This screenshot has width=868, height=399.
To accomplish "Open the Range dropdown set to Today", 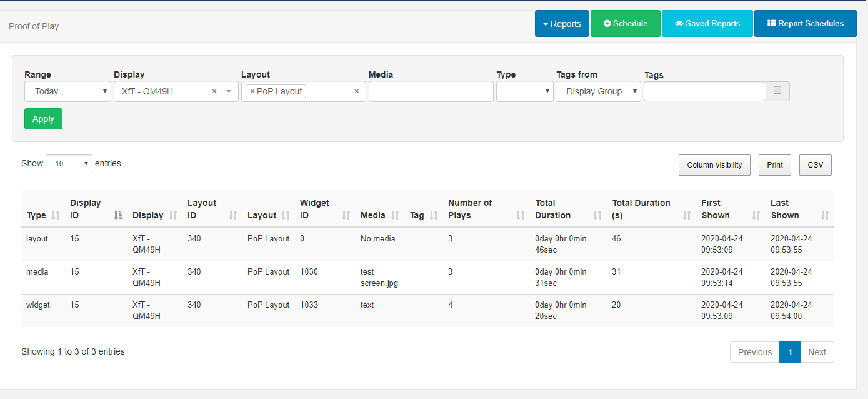I will (x=68, y=91).
